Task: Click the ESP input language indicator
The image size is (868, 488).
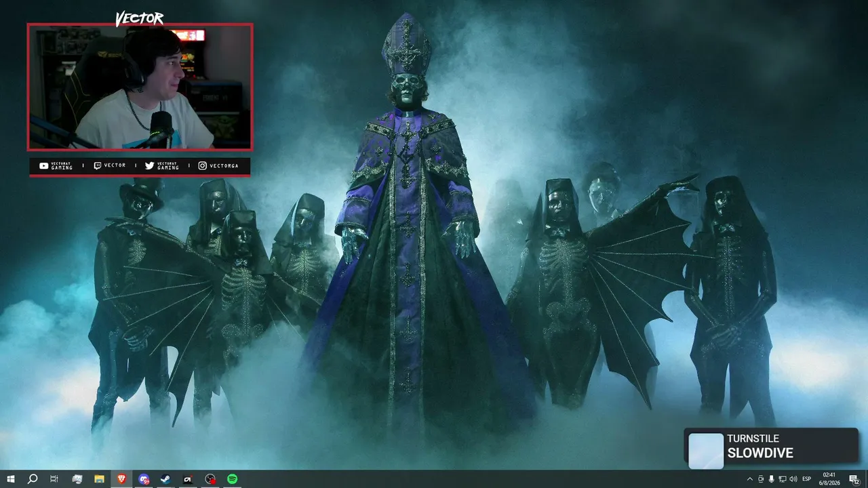Action: [807, 479]
